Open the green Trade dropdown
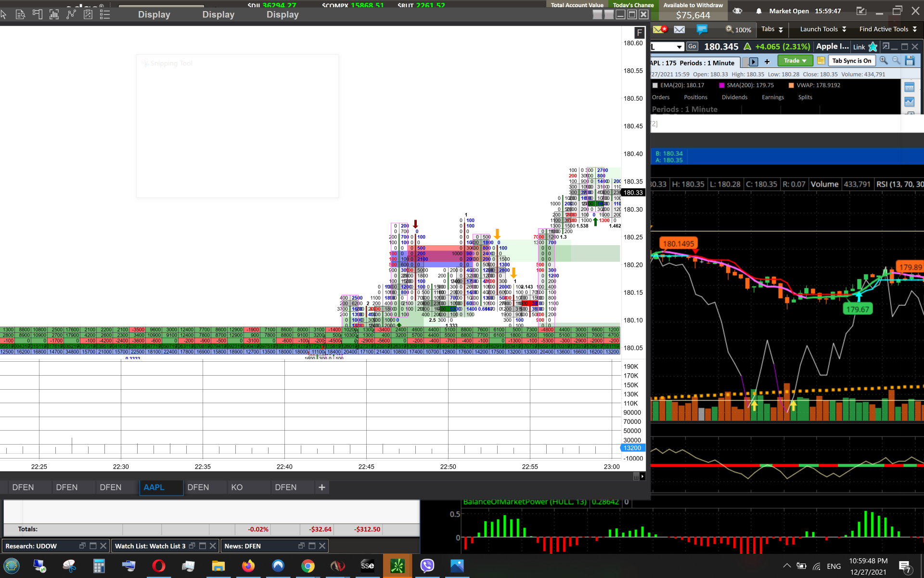 pos(795,61)
